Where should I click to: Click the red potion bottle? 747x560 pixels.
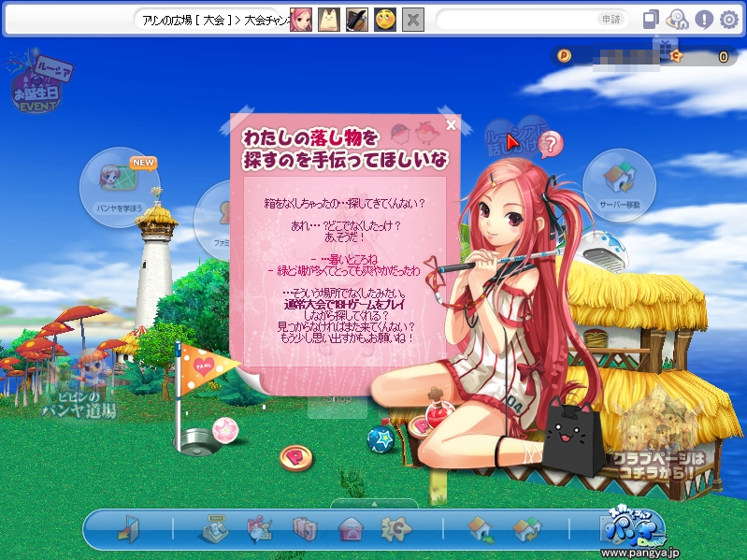tap(438, 409)
